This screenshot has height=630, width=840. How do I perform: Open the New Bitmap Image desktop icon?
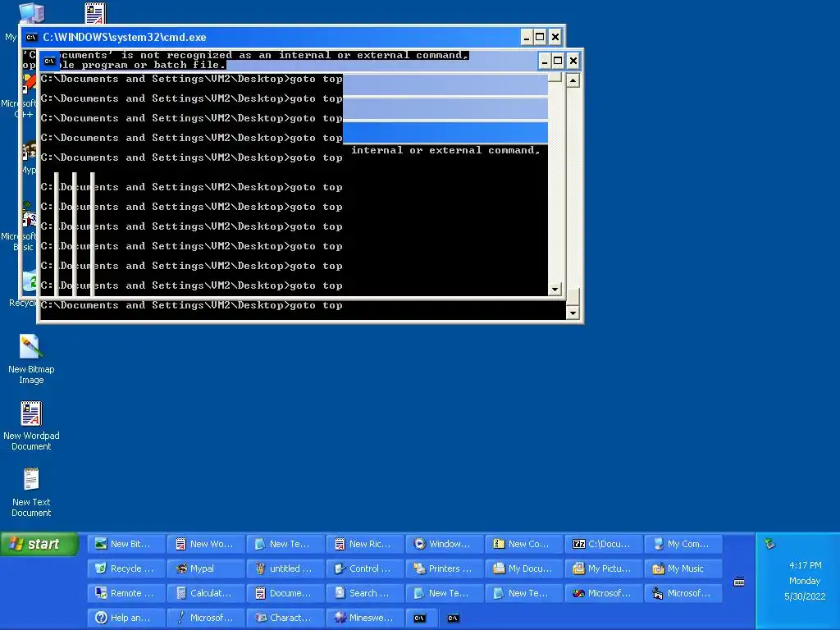[30, 358]
